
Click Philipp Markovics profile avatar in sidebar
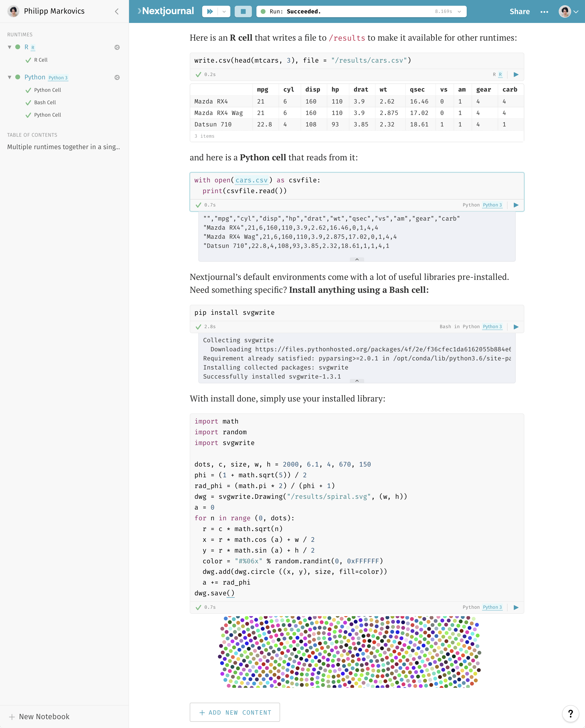pos(14,11)
